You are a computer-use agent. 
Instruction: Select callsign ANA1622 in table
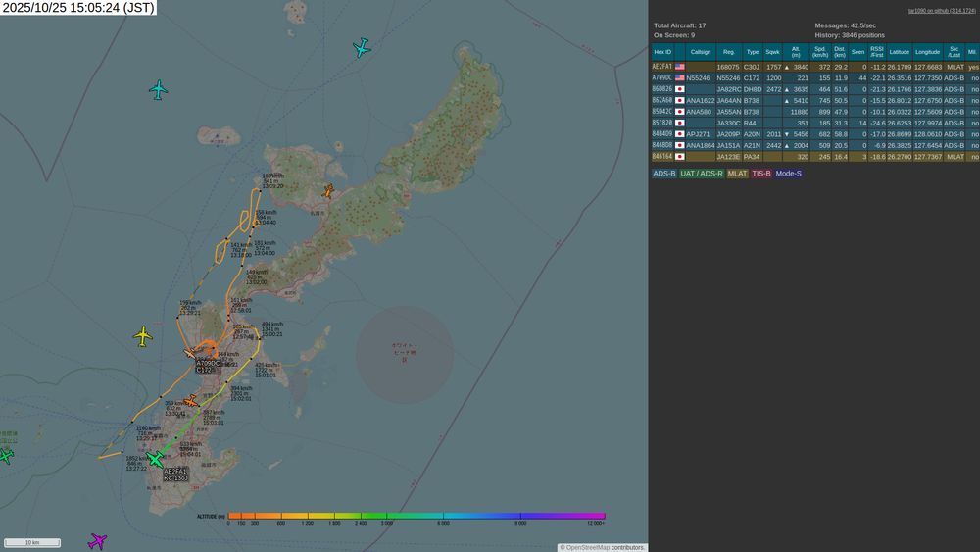[x=700, y=101]
